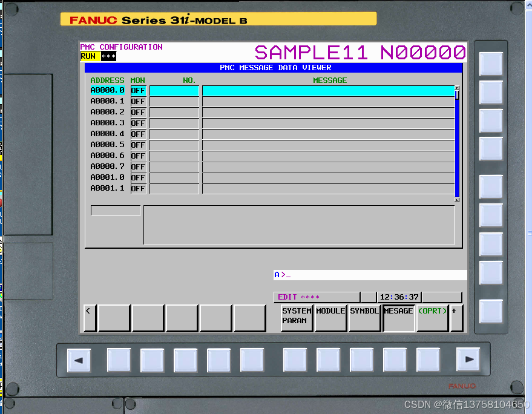The width and height of the screenshot is (532, 414).
Task: Click the ADDRESS column header
Action: click(107, 80)
